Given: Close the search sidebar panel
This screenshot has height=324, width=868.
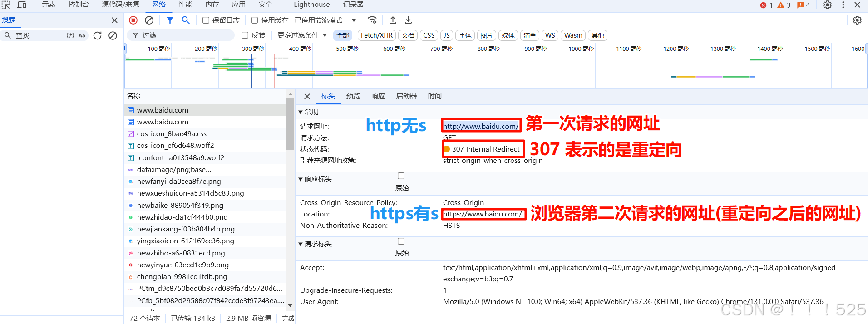Looking at the screenshot, I should (114, 20).
